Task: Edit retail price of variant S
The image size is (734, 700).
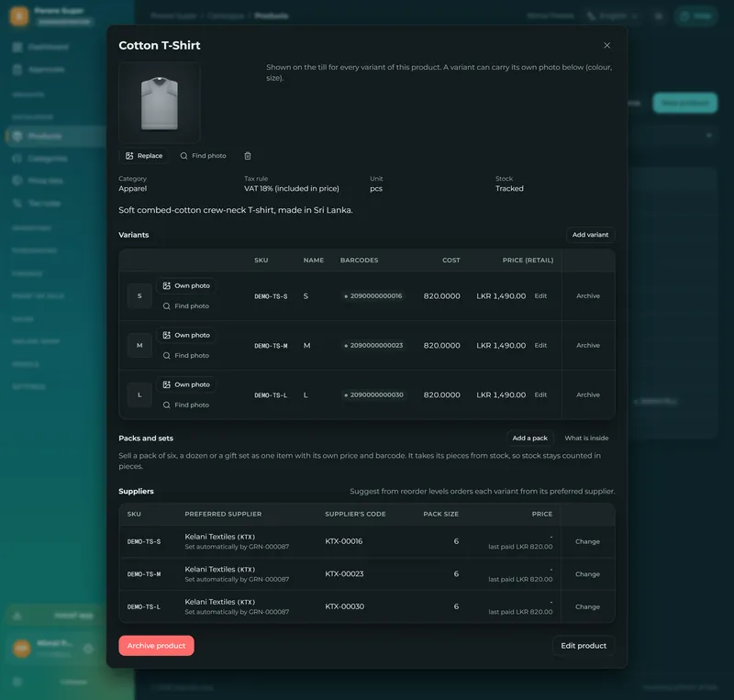Action: pyautogui.click(x=540, y=296)
